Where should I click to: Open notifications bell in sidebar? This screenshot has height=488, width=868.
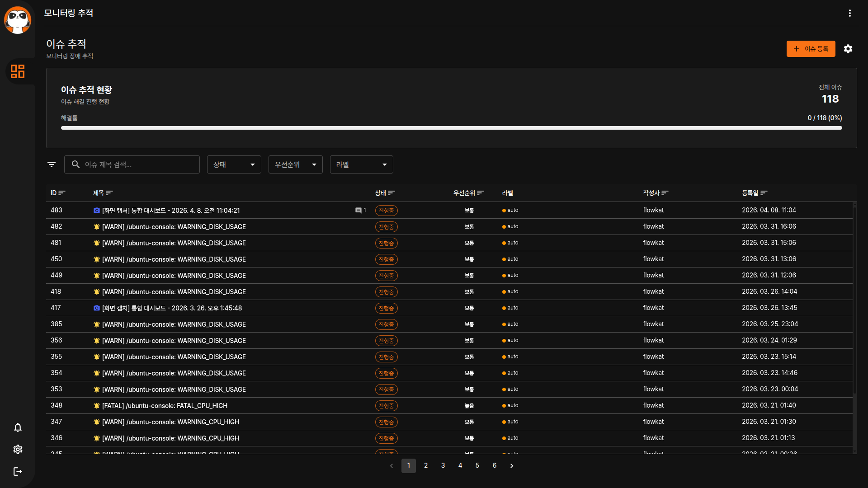click(18, 427)
